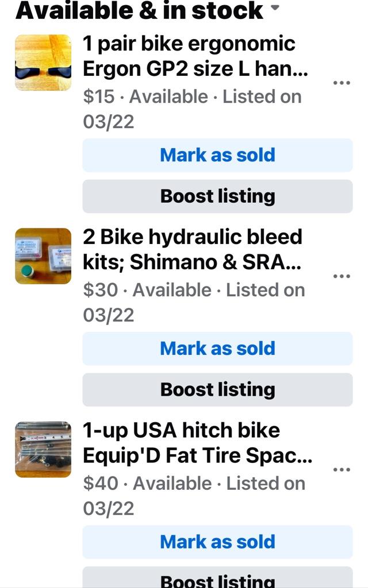Viewport: 368px width, 588px height.
Task: Open the hydraulic bleed kits thumbnail
Action: (43, 256)
